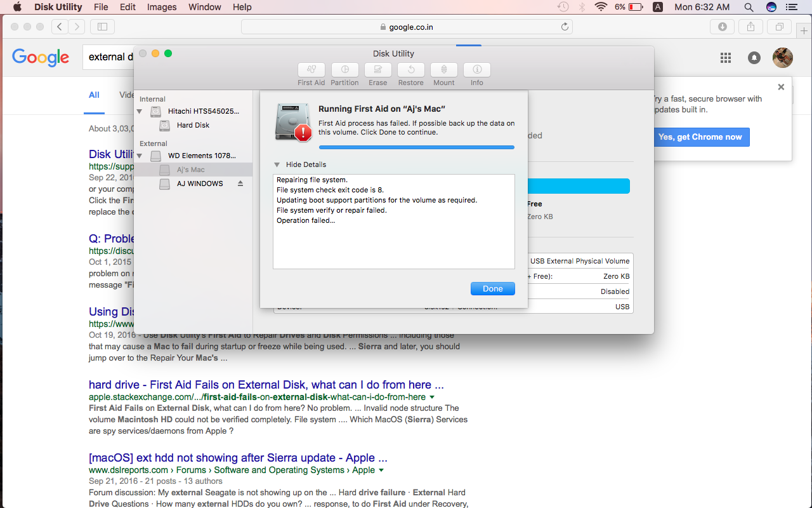Click File system check exit code line
The height and width of the screenshot is (508, 812).
pyautogui.click(x=330, y=190)
